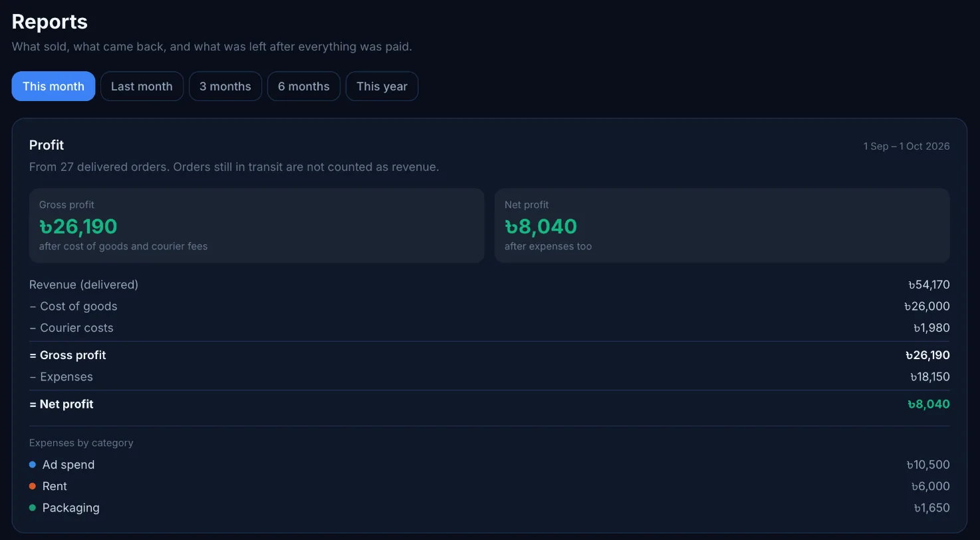Click the Packaging category label
980x540 pixels.
70,508
